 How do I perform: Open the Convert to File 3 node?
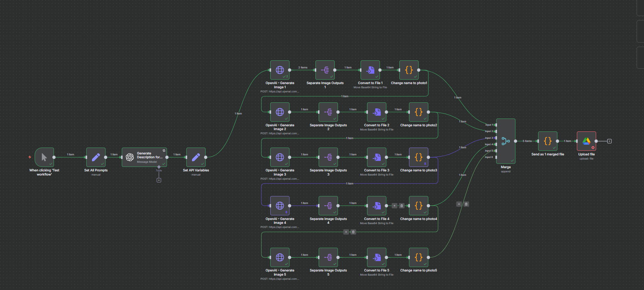coord(377,157)
